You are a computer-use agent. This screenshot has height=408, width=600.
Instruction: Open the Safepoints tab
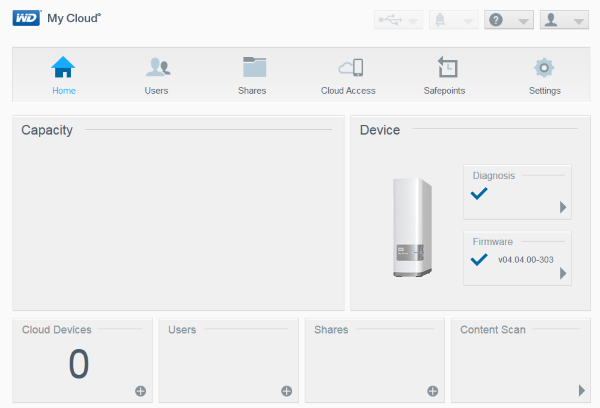(445, 75)
